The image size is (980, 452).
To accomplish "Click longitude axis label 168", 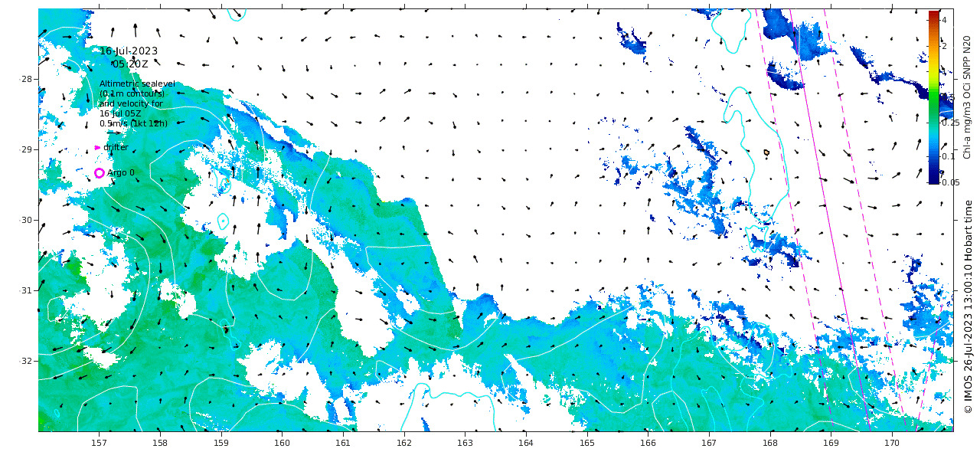I will [x=769, y=443].
